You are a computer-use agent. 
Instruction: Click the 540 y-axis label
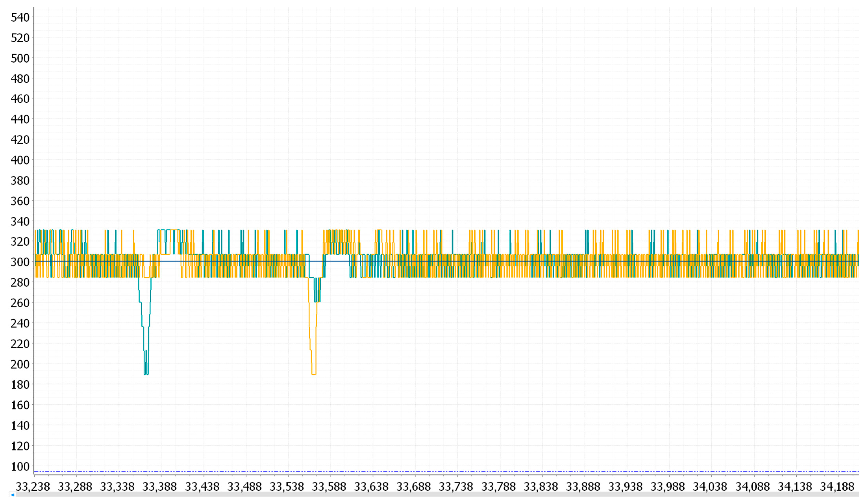(x=20, y=17)
